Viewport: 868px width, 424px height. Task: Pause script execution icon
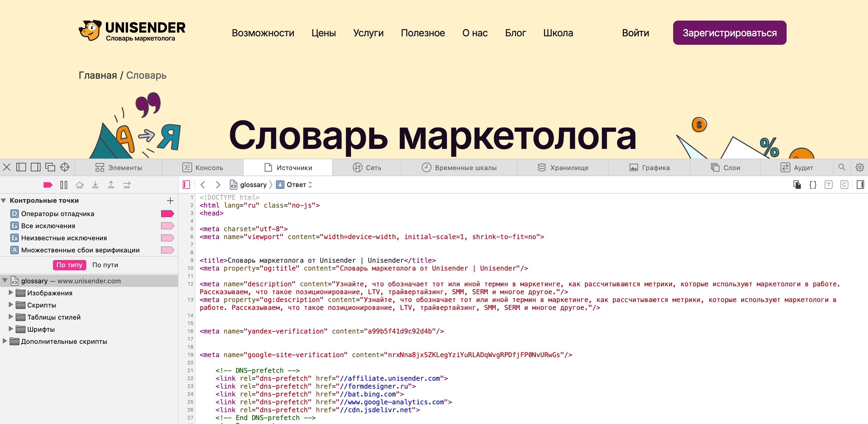[64, 185]
